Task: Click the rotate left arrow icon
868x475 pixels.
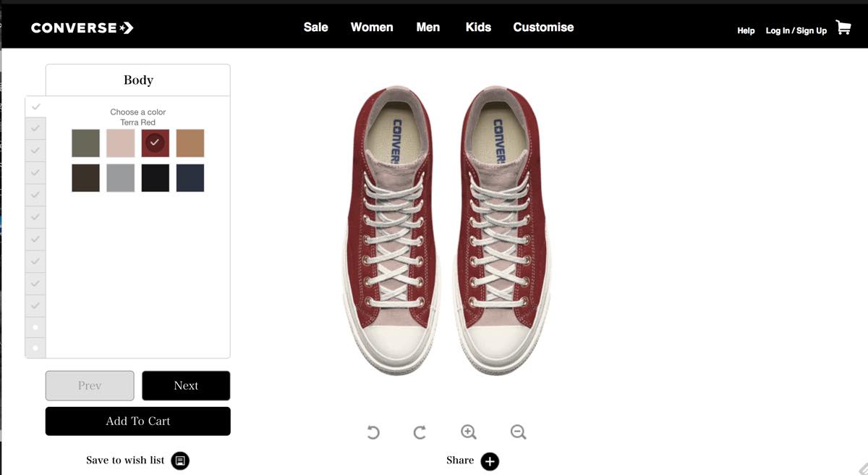Action: (373, 432)
